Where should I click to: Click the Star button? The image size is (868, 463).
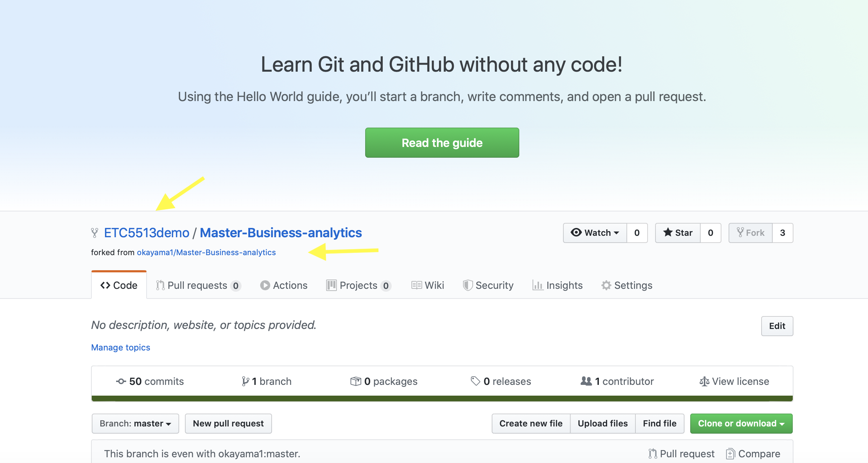click(x=678, y=233)
